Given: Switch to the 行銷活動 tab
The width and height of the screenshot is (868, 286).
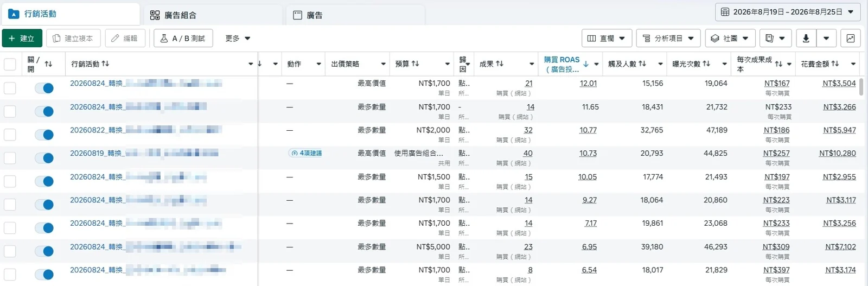Looking at the screenshot, I should (x=71, y=14).
